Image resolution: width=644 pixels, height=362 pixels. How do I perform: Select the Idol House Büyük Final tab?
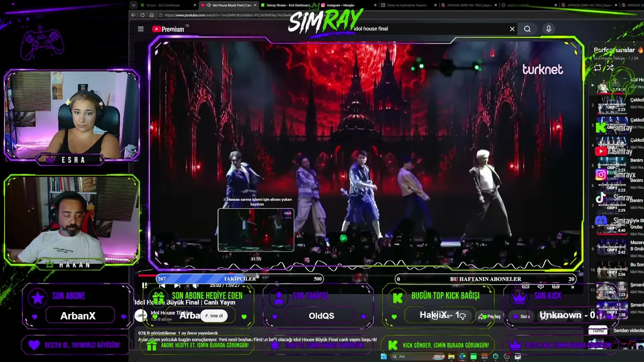[229, 5]
